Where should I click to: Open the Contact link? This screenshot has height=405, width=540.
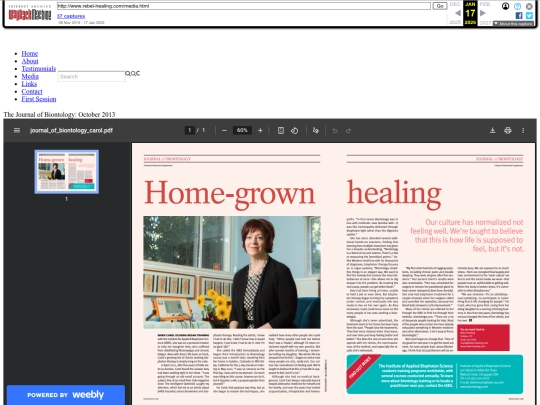[32, 91]
